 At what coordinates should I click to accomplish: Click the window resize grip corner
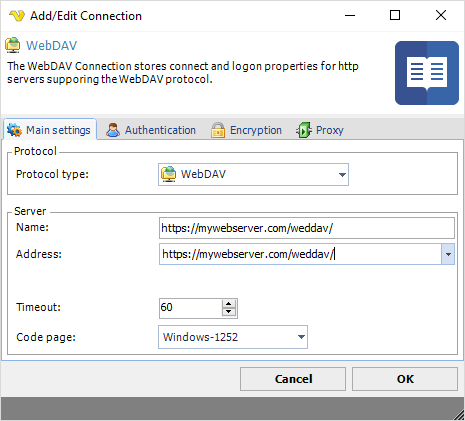[459, 415]
